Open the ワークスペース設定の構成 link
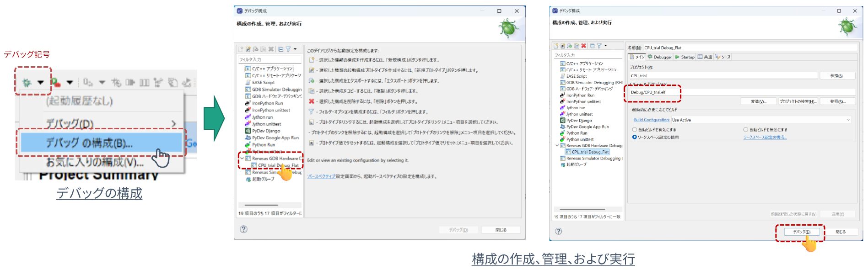868x270 pixels. (765, 137)
